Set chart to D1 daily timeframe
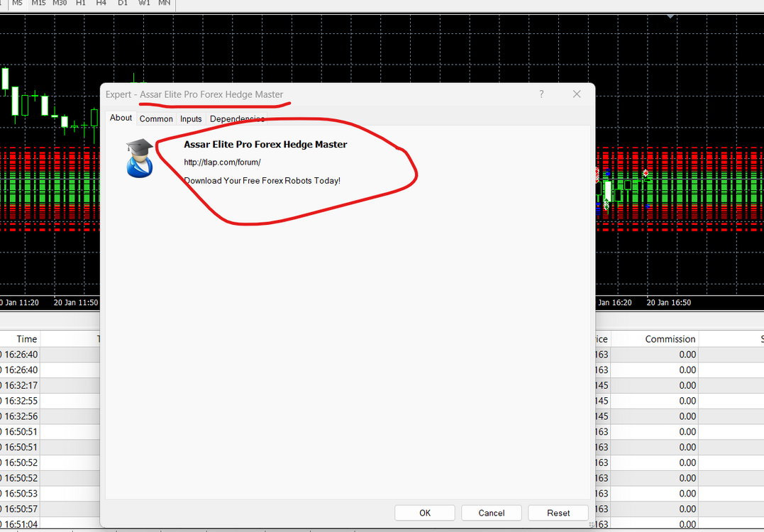The image size is (764, 532). point(122,4)
